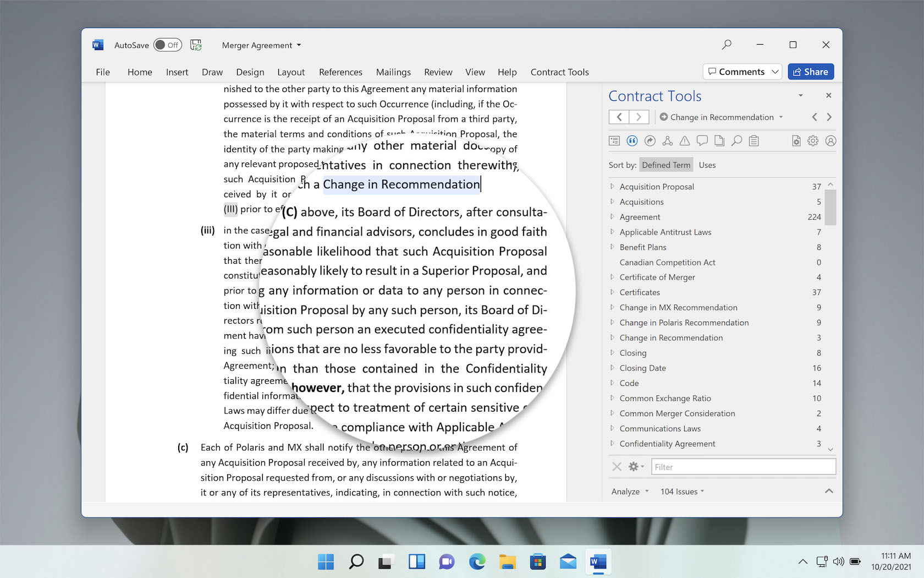Open the Contract Tools ribbon tab

[559, 72]
